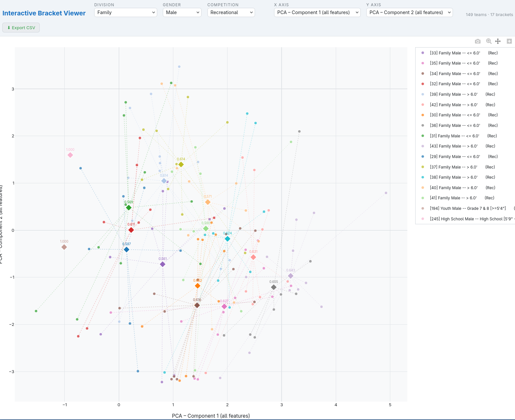This screenshot has width=515, height=420.
Task: Click the x-axis title 'PCA – Component 1 (all features)'
Action: coord(211,416)
